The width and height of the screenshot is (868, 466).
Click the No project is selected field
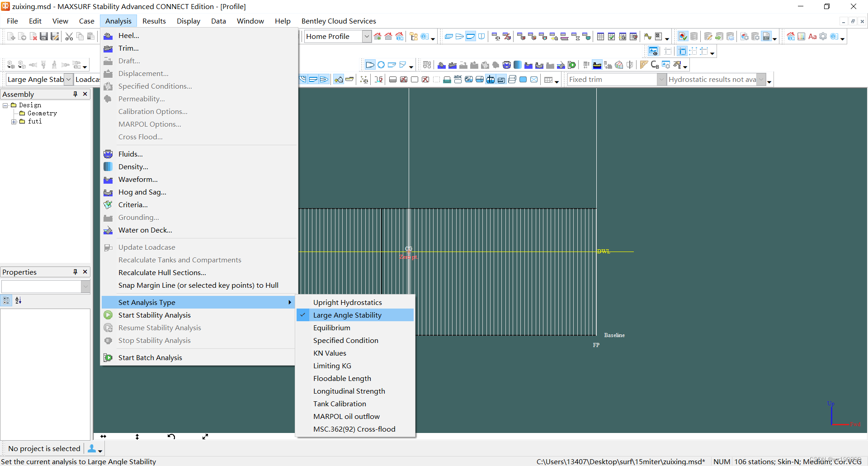tap(44, 448)
